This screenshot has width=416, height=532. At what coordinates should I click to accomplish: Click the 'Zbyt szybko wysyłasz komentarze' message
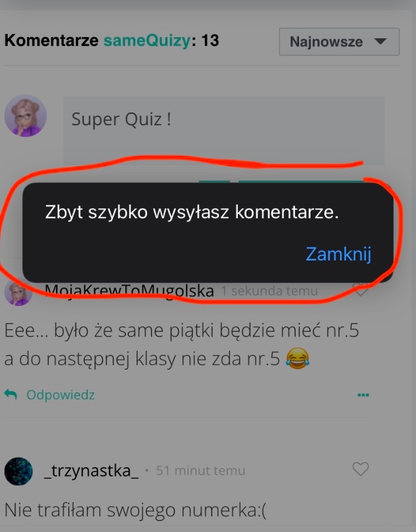192,212
